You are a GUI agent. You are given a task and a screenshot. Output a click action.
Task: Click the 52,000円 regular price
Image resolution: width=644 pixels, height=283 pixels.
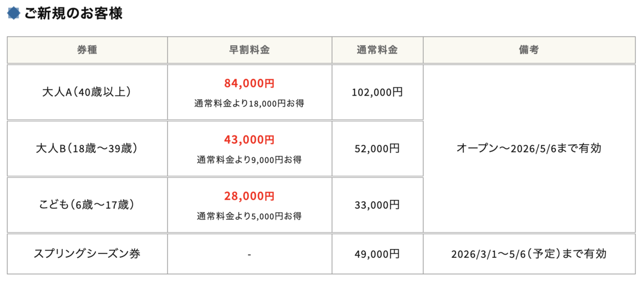click(377, 149)
